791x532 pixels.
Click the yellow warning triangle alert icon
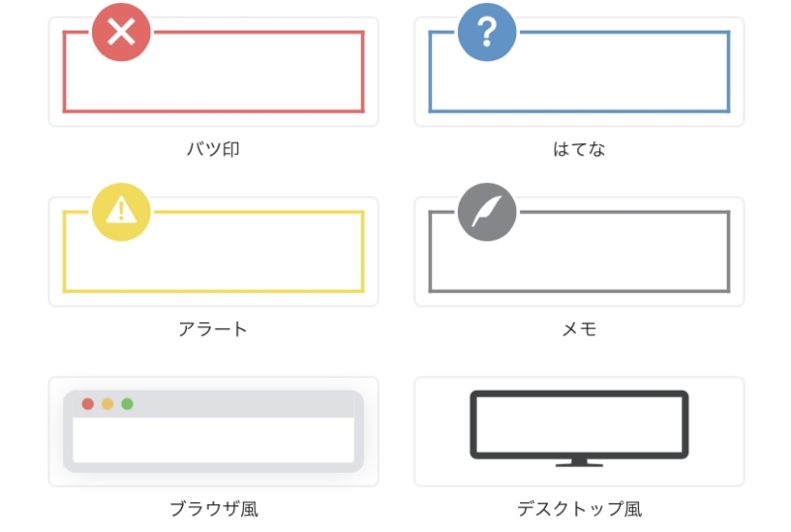tap(121, 212)
